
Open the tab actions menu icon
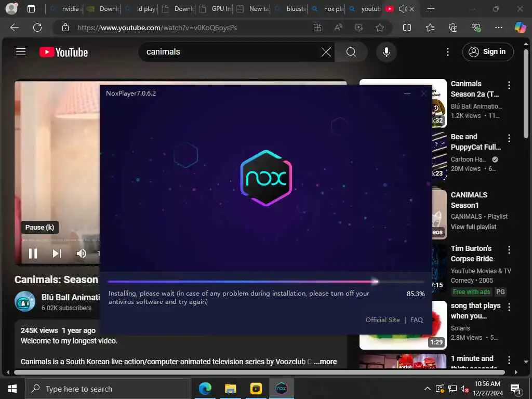tap(31, 9)
